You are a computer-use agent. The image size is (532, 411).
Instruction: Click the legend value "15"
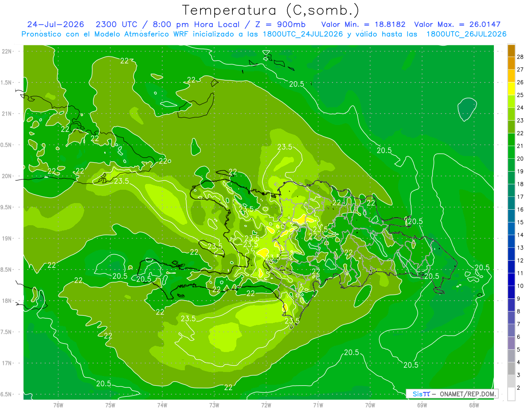pos(520,222)
